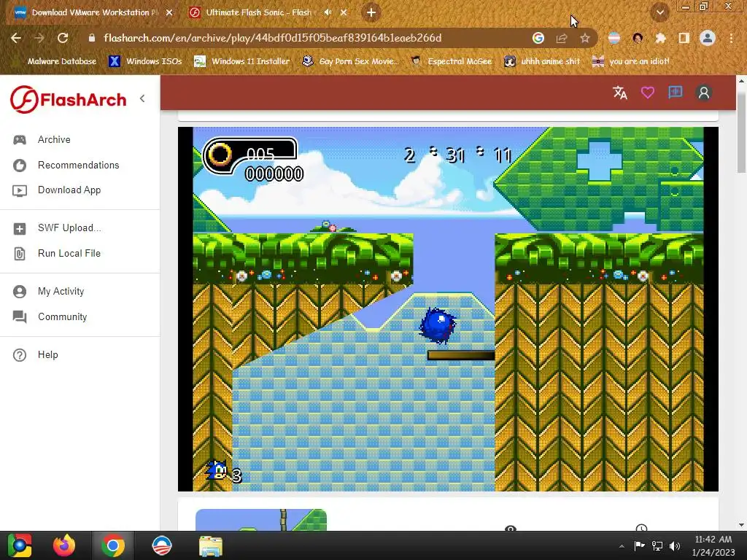Choose SWF Upload in the sidebar
Viewport: 747px width, 560px height.
[69, 228]
